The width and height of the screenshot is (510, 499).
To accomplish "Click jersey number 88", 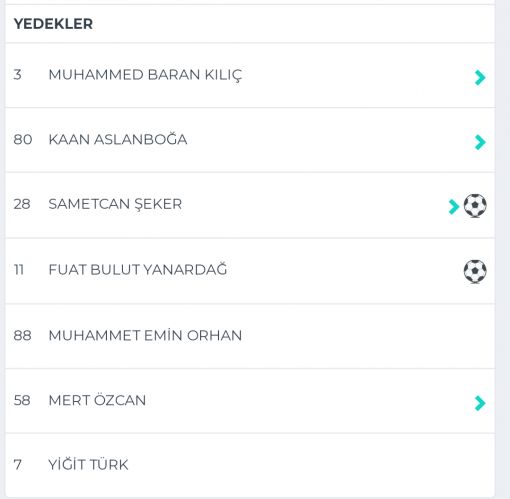I will pos(22,335).
